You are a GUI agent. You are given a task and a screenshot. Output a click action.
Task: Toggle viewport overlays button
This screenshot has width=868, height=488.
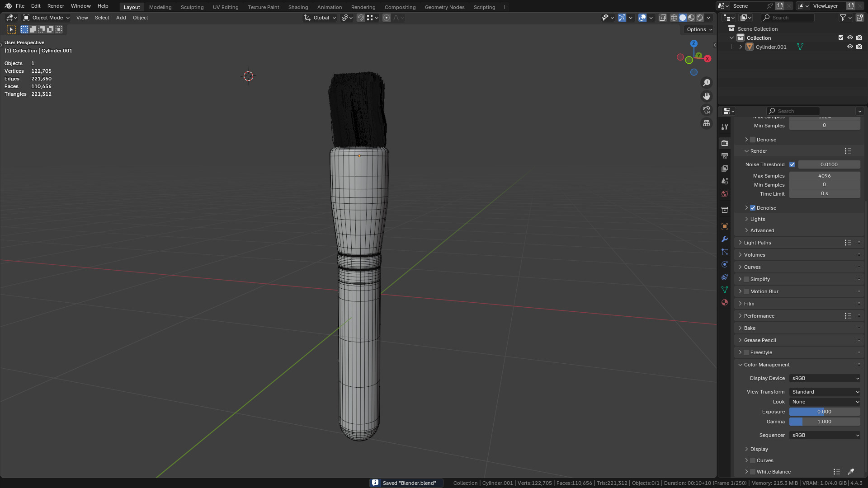(642, 18)
